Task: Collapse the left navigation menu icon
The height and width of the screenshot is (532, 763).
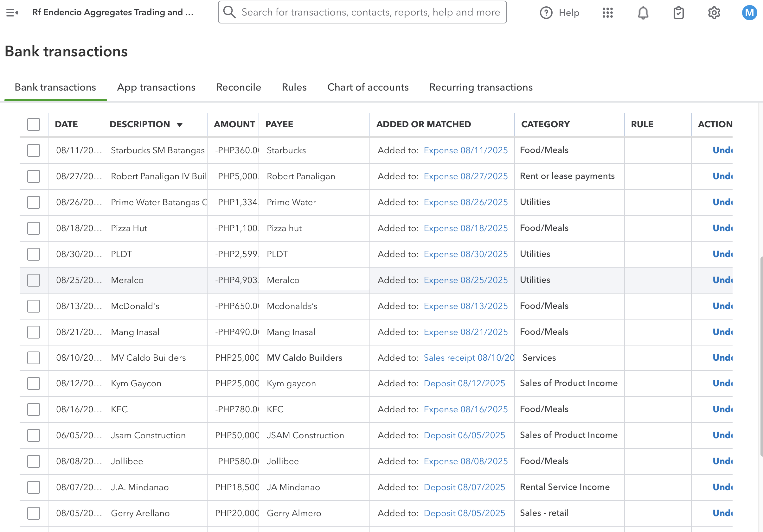Action: click(x=12, y=13)
